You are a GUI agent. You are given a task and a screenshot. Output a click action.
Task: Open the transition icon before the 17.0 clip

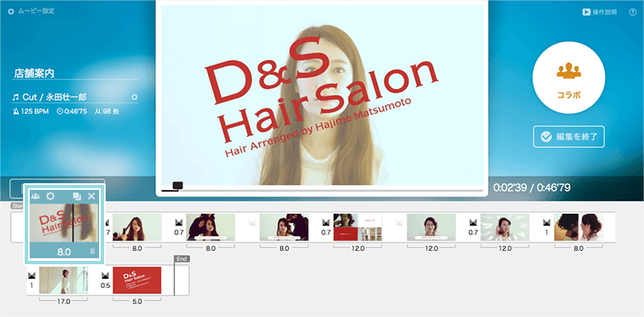31,274
